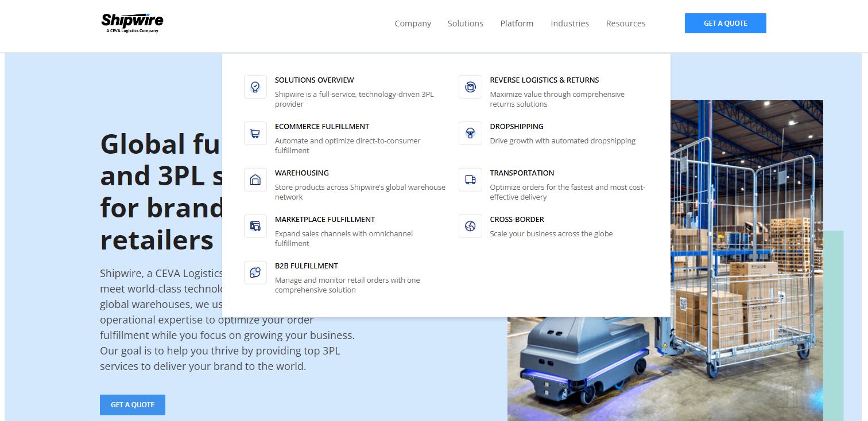
Task: Click 'Drive growth with automated dropshipping' text
Action: click(563, 141)
